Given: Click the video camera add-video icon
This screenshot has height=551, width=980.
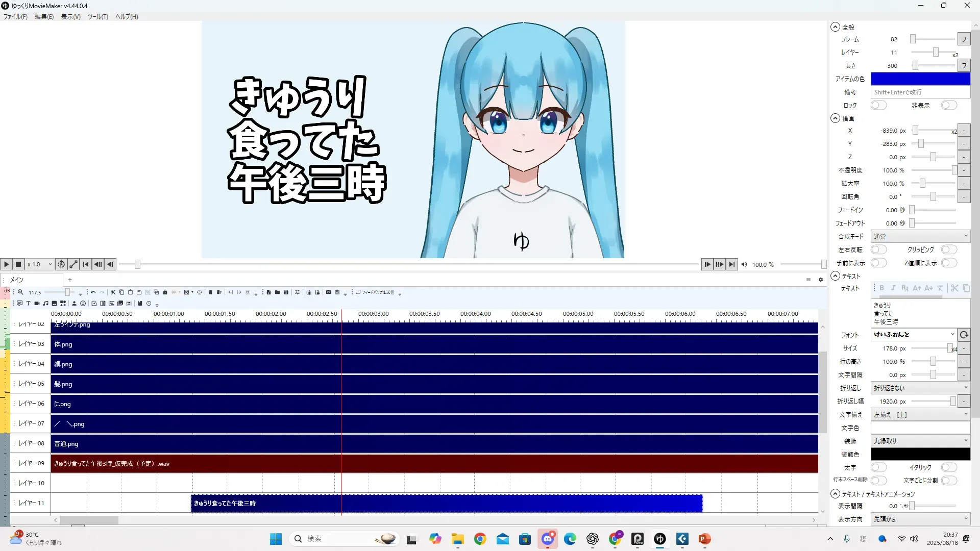Looking at the screenshot, I should tap(37, 304).
